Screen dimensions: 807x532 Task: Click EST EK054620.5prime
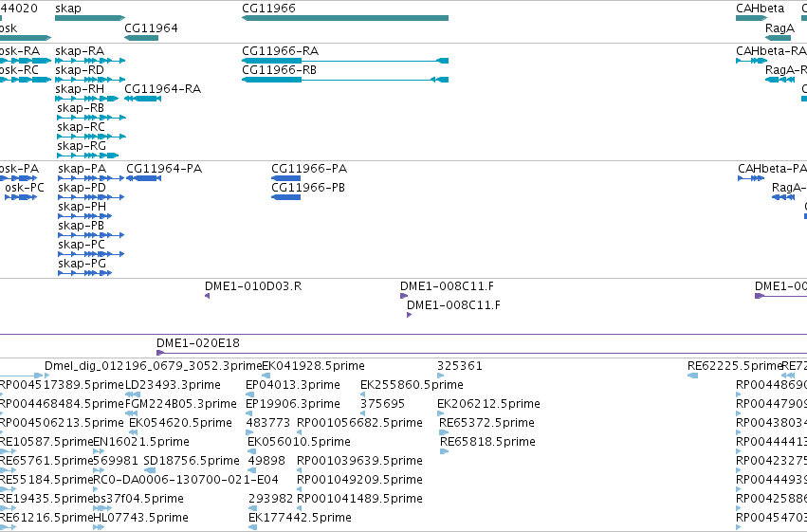pos(134,432)
